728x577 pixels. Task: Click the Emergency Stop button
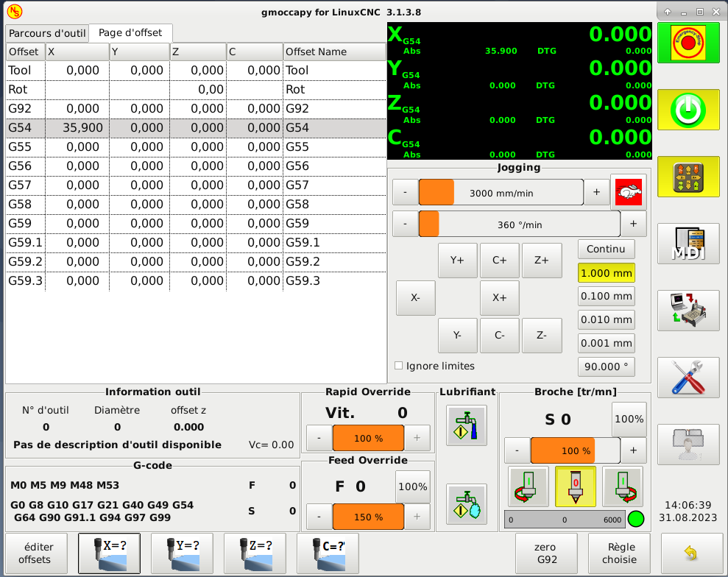[x=688, y=43]
